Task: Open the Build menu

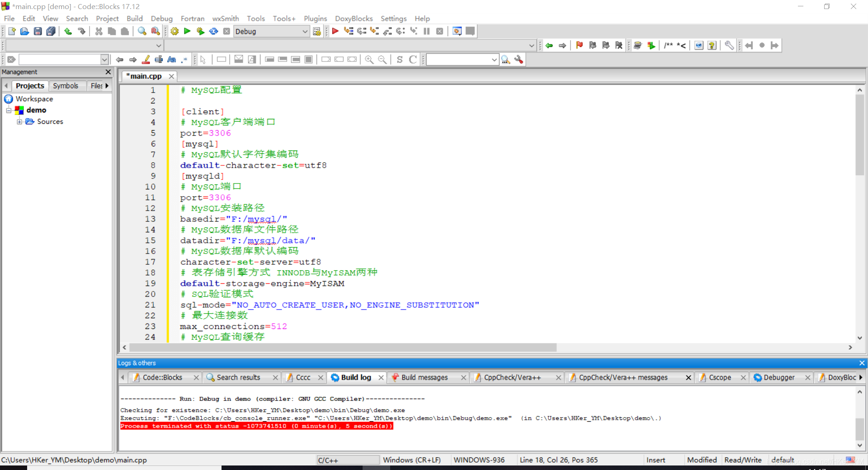Action: pyautogui.click(x=135, y=19)
